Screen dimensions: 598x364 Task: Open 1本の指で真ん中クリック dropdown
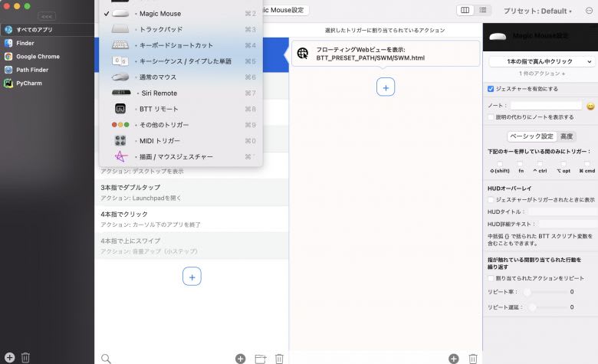tap(540, 61)
